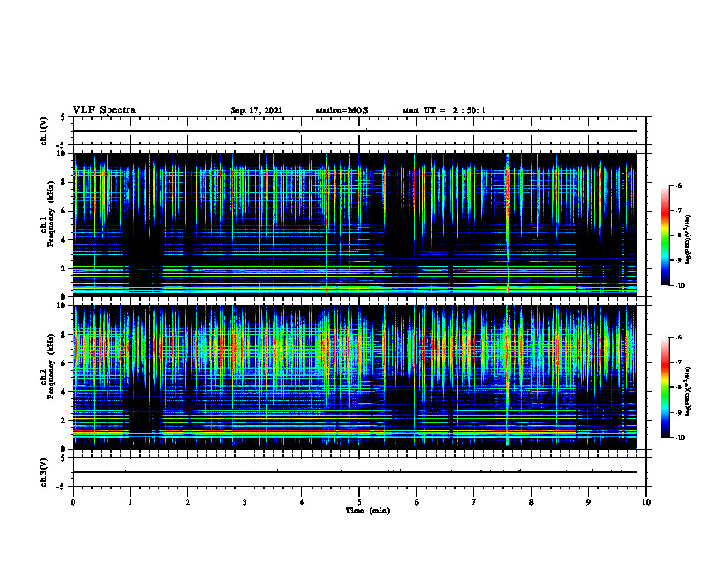728x563 pixels.
Task: Click the "4" time axis tick label
Action: click(302, 502)
